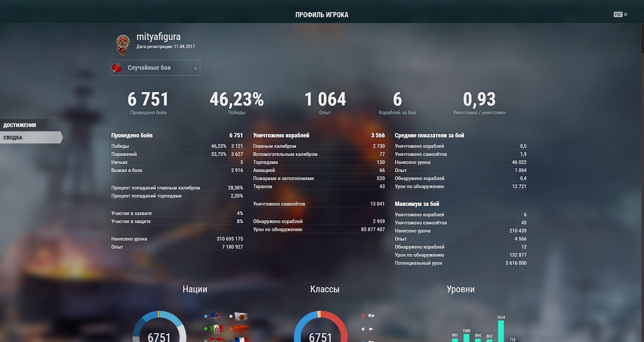Select the player name mityafigura
The height and width of the screenshot is (342, 644).
click(158, 37)
